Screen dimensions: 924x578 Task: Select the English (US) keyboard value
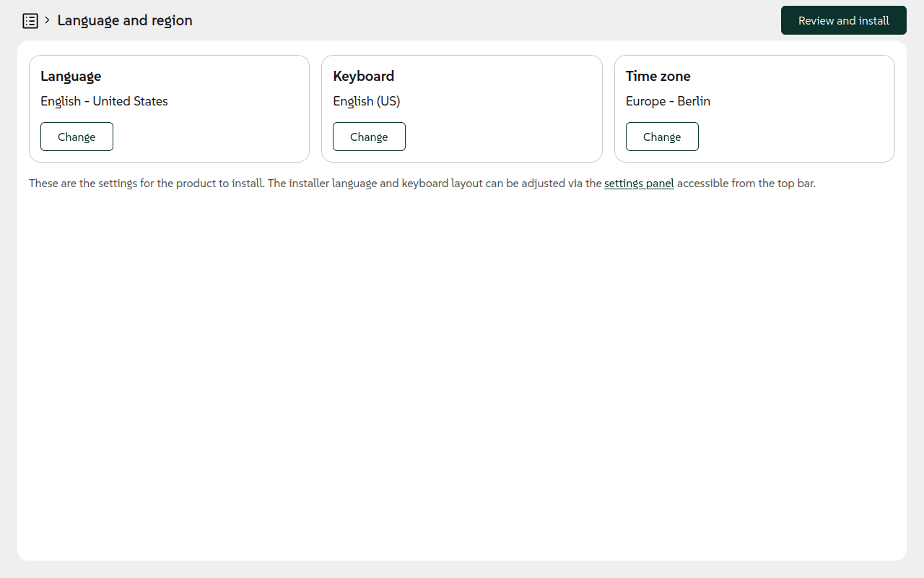coord(367,101)
